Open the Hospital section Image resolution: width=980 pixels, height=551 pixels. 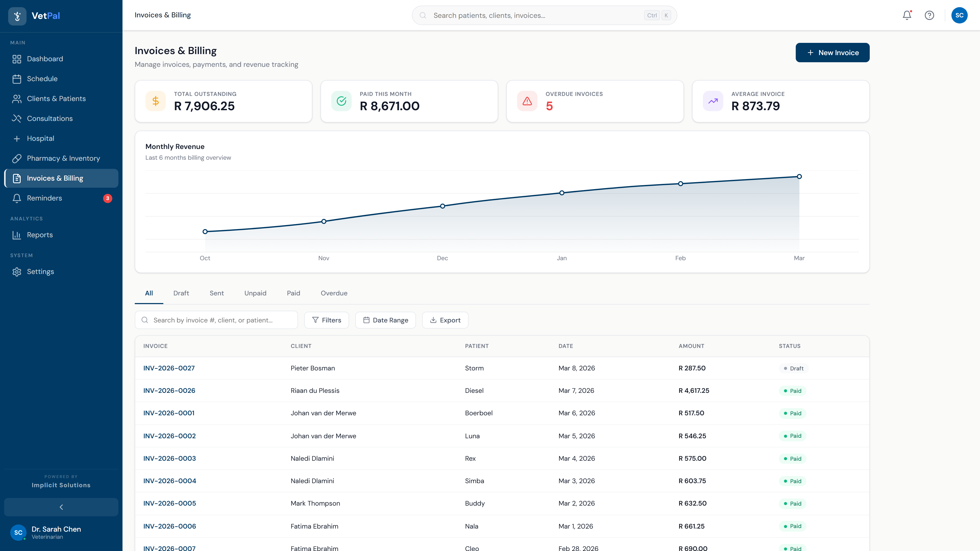point(41,138)
